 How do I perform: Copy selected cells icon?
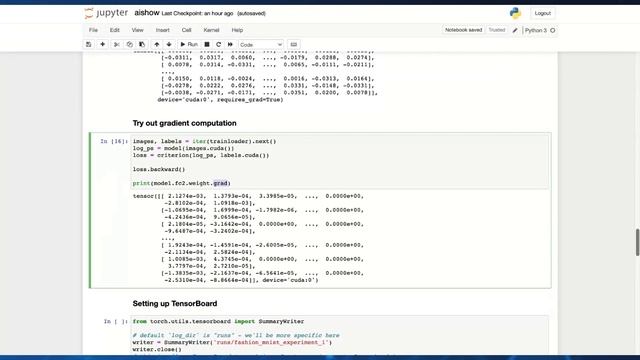point(129,44)
